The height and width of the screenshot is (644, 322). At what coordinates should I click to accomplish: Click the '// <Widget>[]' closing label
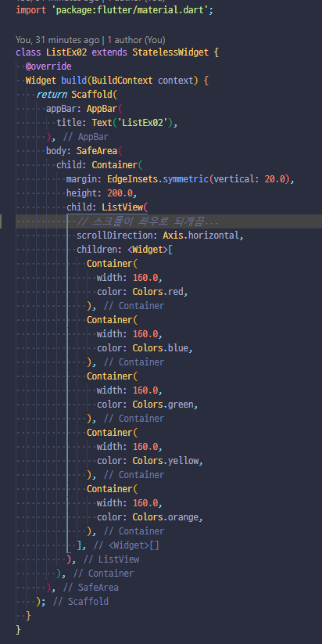click(126, 545)
